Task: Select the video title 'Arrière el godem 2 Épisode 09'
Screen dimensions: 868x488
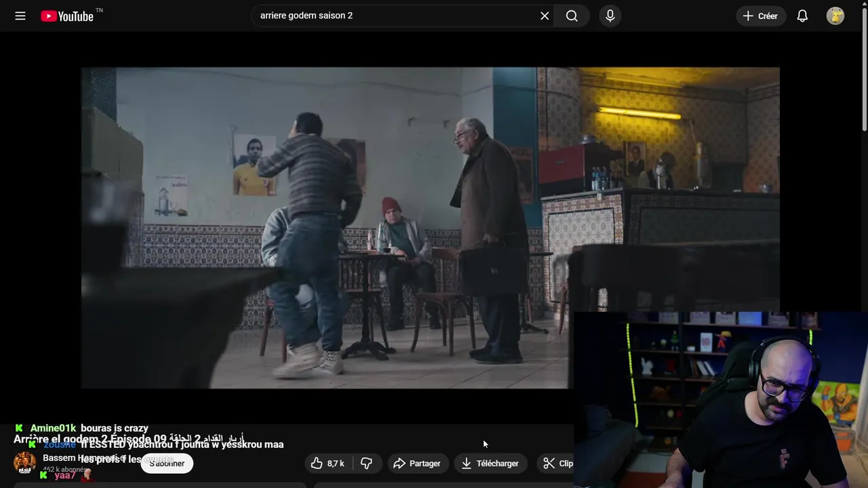Action: 128,439
